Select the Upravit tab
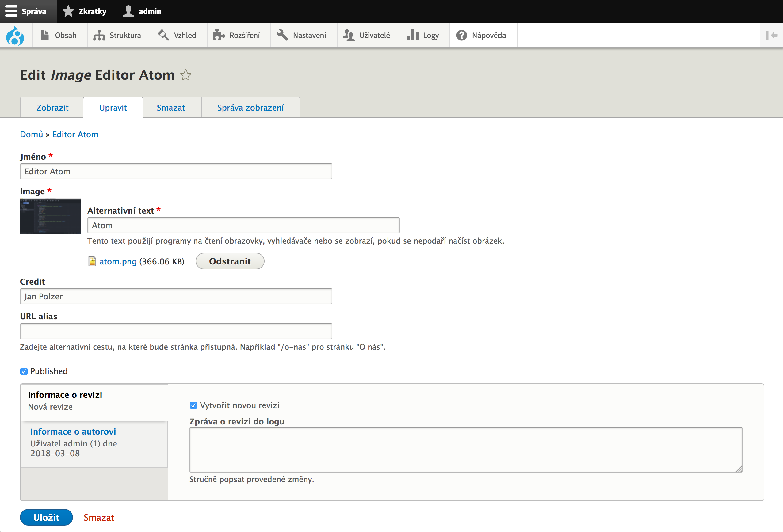 coord(113,108)
